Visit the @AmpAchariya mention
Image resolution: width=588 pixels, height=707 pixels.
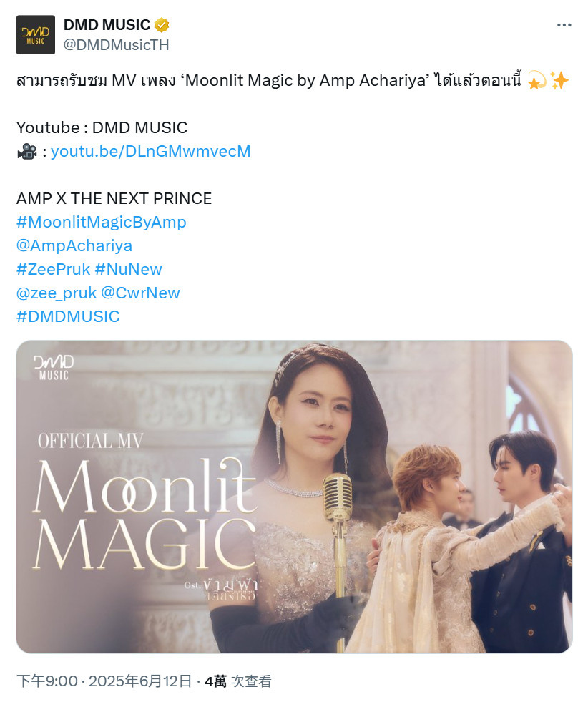tap(74, 245)
